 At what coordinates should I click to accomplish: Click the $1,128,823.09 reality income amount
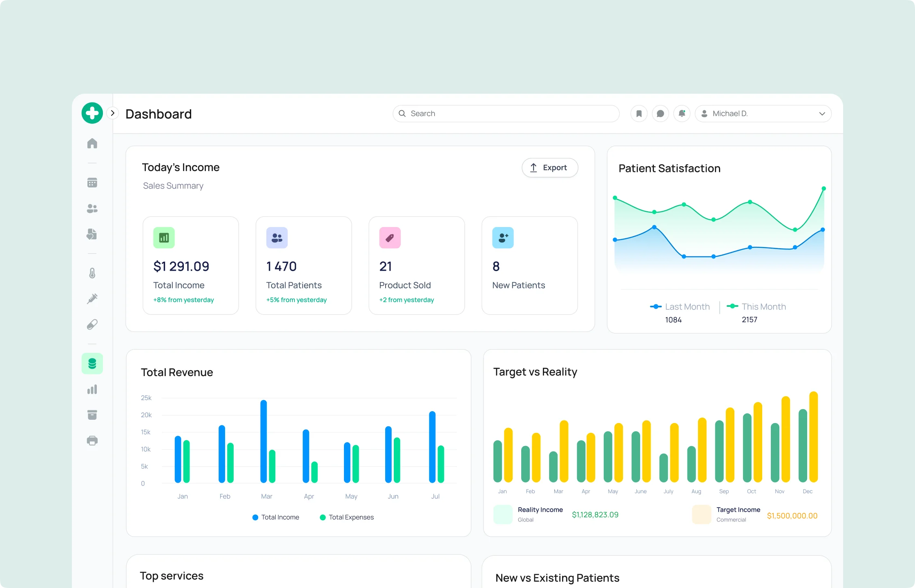(595, 515)
